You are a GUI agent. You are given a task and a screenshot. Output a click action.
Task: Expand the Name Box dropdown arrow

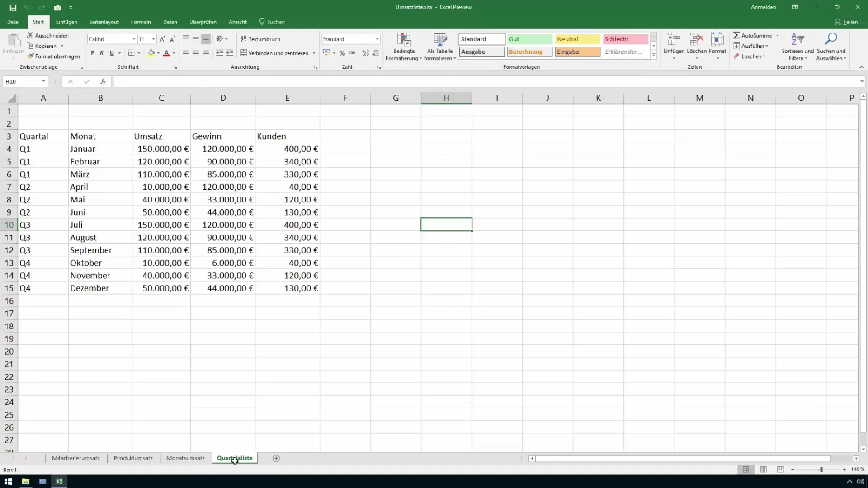point(43,81)
